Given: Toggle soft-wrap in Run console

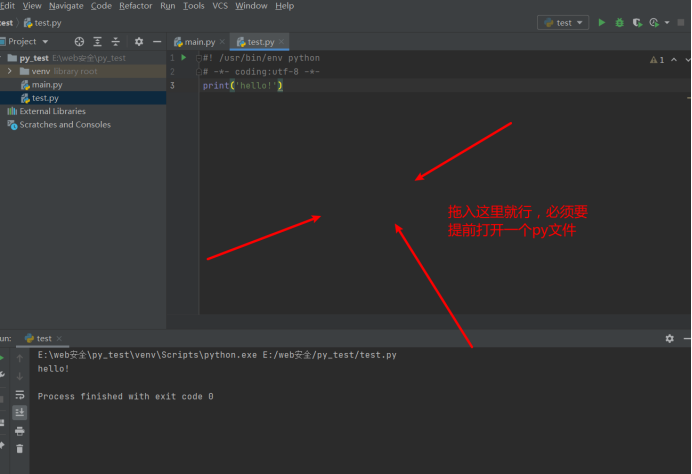Looking at the screenshot, I should (x=19, y=395).
